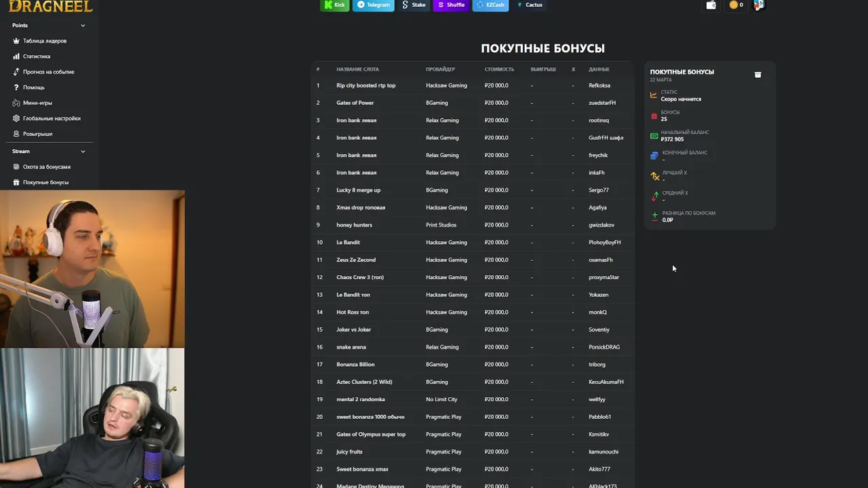Image resolution: width=868 pixels, height=488 pixels.
Task: Open Статистика in sidebar
Action: pos(37,56)
